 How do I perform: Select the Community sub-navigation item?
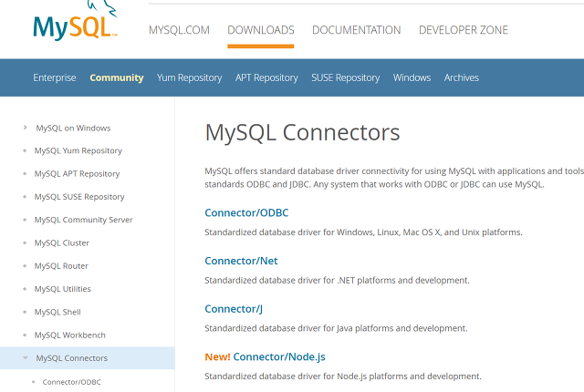tap(117, 77)
